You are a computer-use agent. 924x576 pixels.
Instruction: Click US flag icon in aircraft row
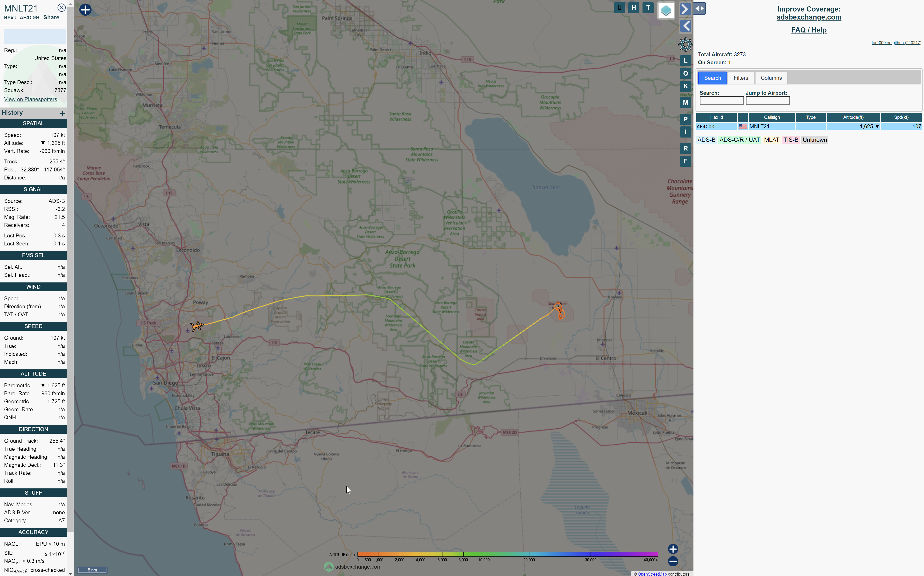tap(743, 126)
